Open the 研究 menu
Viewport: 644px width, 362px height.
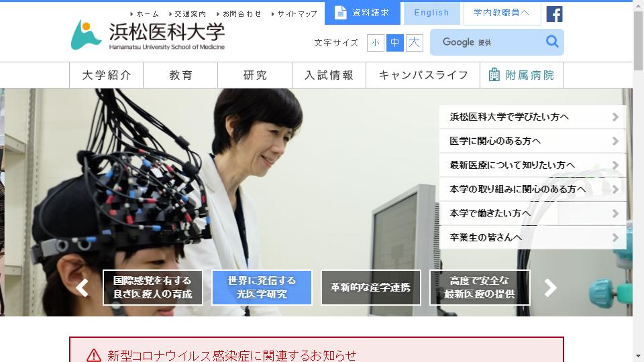[255, 75]
